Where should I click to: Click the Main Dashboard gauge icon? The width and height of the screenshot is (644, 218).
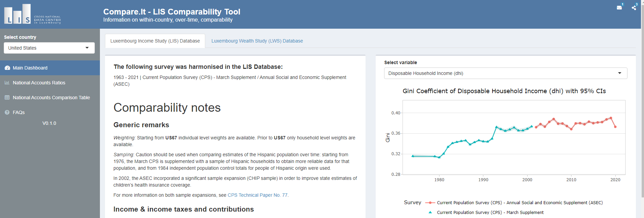click(7, 68)
